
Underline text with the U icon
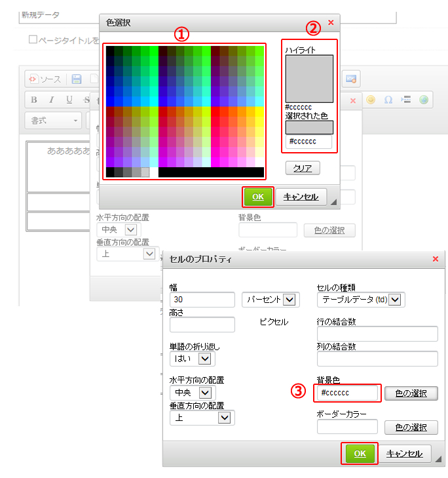pyautogui.click(x=69, y=100)
